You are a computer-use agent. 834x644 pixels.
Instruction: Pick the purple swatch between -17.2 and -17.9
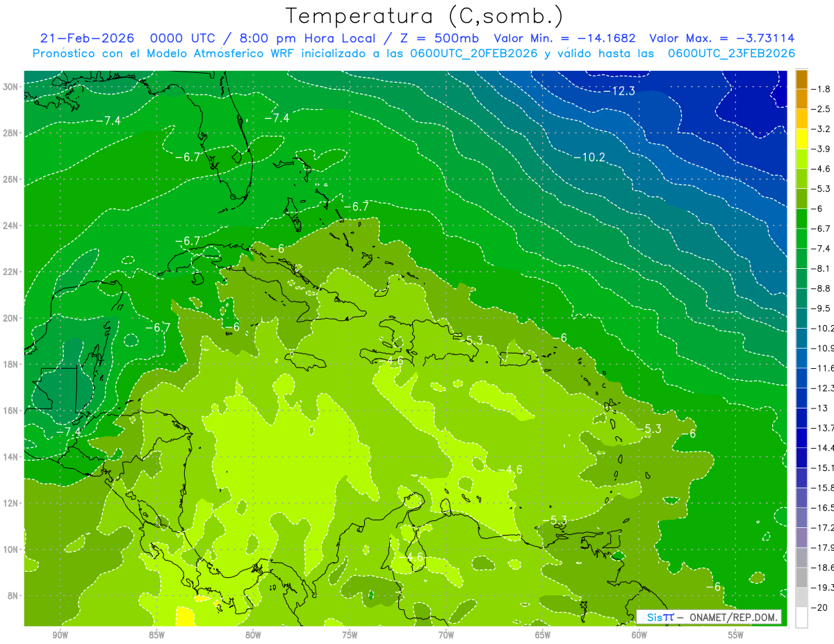click(801, 538)
